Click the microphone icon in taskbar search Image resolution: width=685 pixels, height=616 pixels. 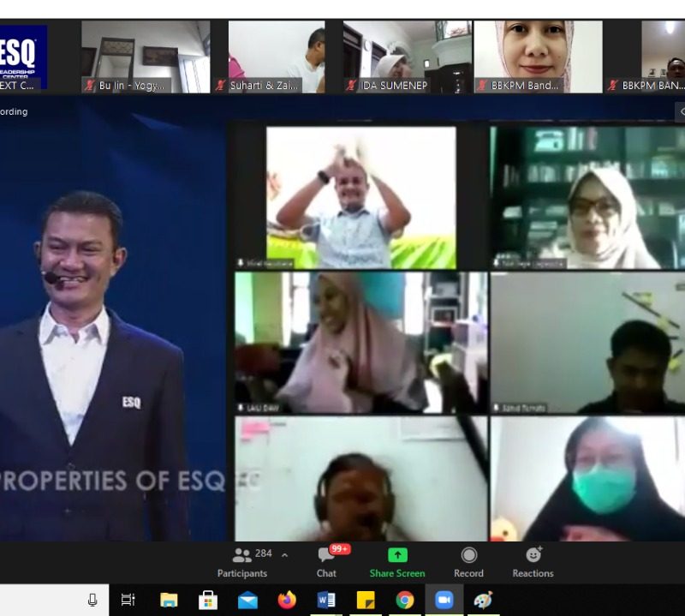(x=92, y=600)
